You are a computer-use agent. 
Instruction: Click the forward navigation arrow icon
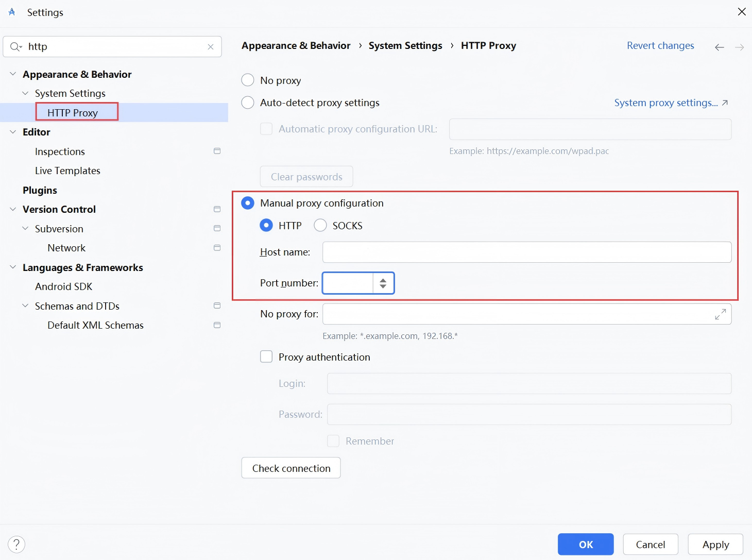[740, 47]
